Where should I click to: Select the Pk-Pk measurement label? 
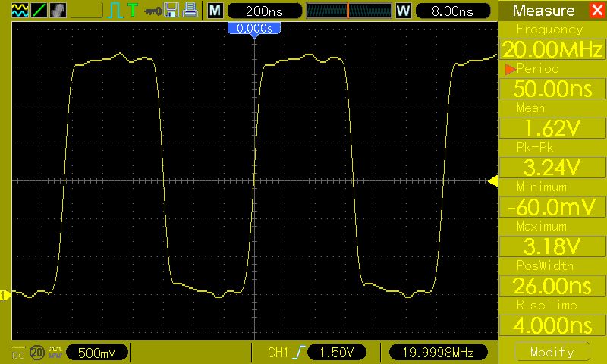[x=535, y=147]
